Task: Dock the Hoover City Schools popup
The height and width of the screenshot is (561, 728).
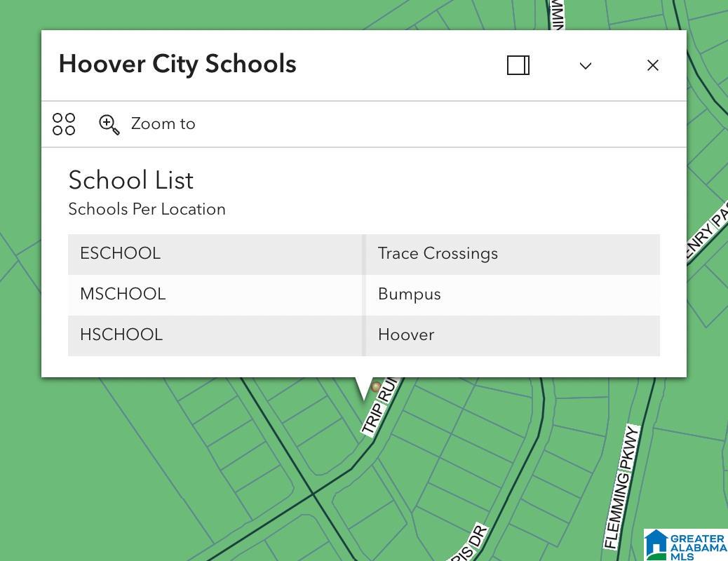Action: click(x=518, y=65)
